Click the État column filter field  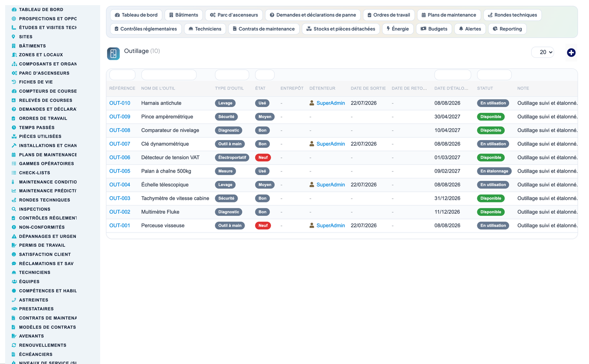(x=265, y=75)
